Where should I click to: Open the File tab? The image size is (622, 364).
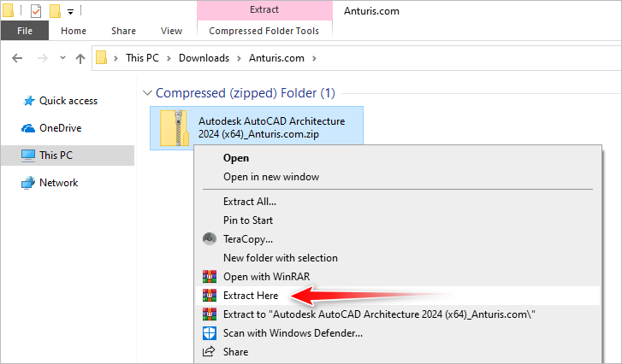[x=24, y=31]
